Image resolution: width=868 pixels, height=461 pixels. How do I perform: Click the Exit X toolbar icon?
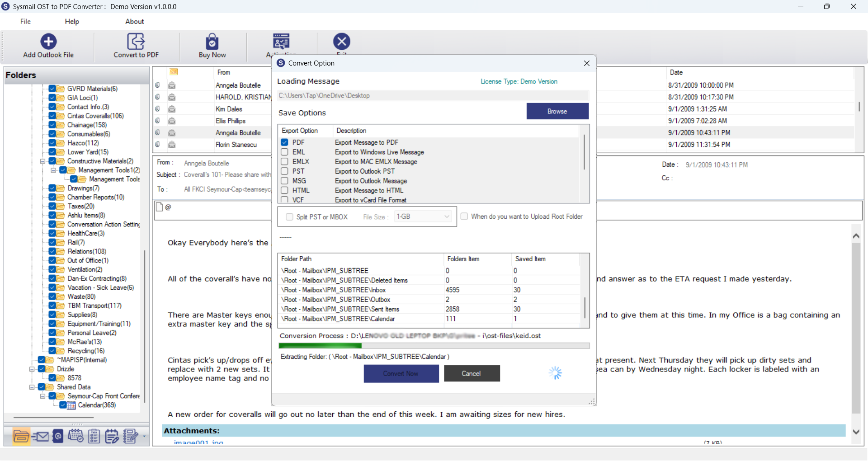(342, 41)
